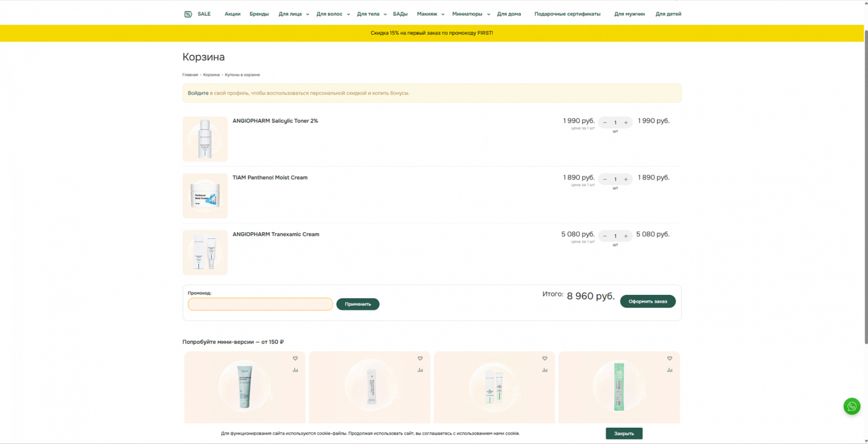Open the Для волос category

(x=330, y=14)
